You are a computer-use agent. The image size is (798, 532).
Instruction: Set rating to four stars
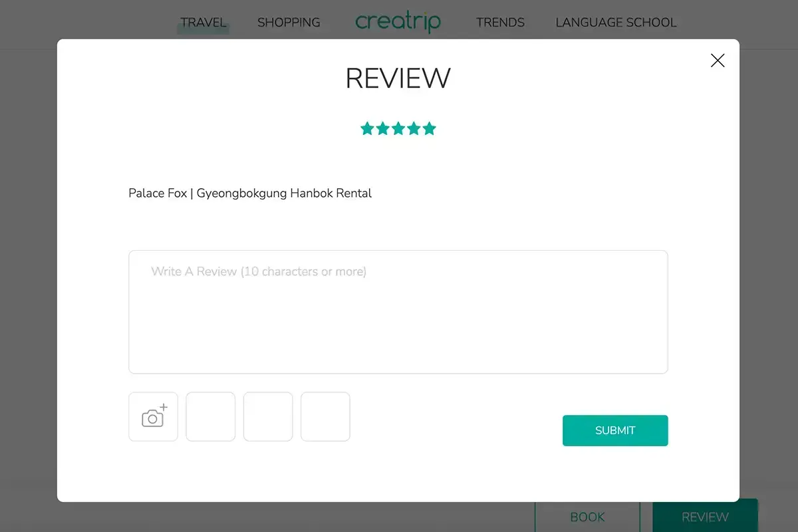coord(414,128)
